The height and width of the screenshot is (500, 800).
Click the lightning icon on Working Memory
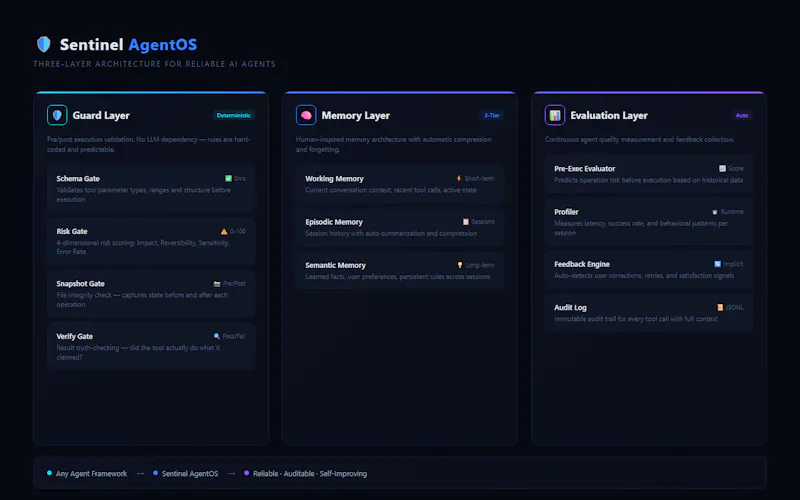459,179
